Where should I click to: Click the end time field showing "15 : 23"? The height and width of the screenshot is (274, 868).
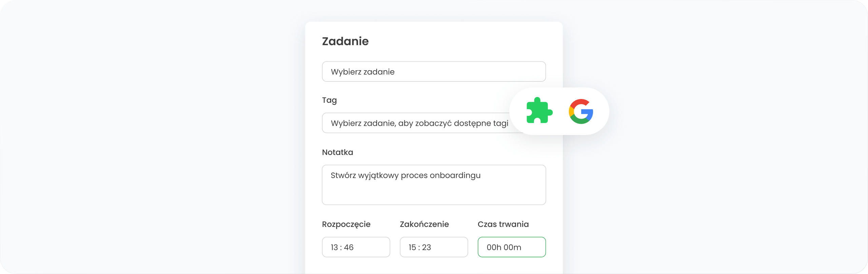coord(434,247)
